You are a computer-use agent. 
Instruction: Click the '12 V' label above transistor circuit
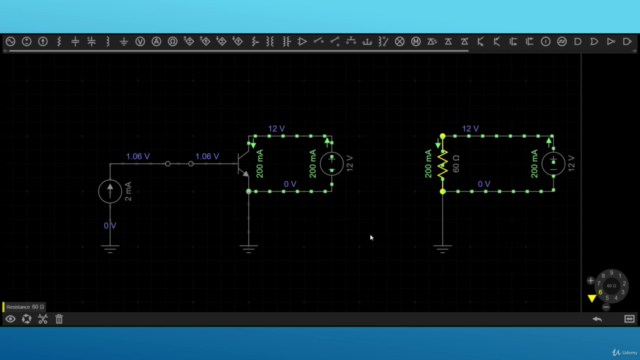[x=276, y=129]
